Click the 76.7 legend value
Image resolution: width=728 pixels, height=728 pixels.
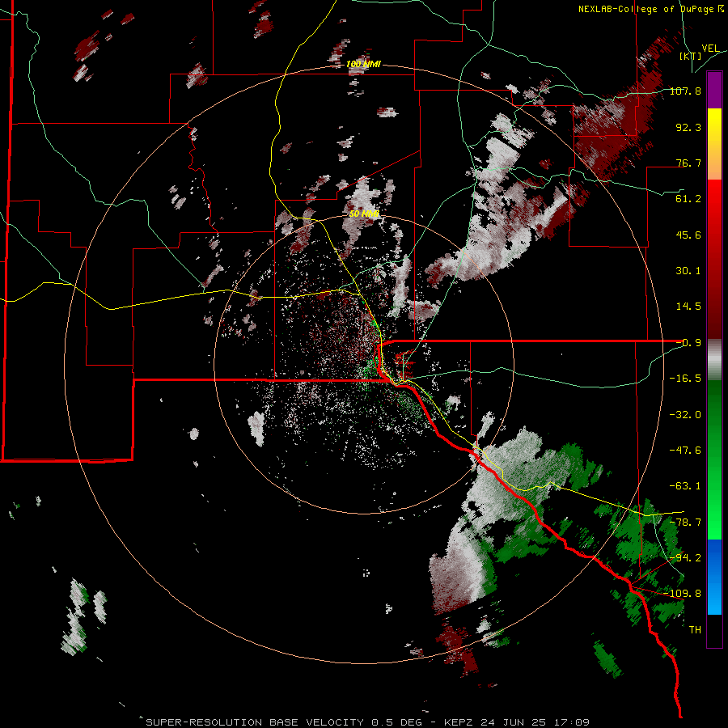tap(688, 163)
